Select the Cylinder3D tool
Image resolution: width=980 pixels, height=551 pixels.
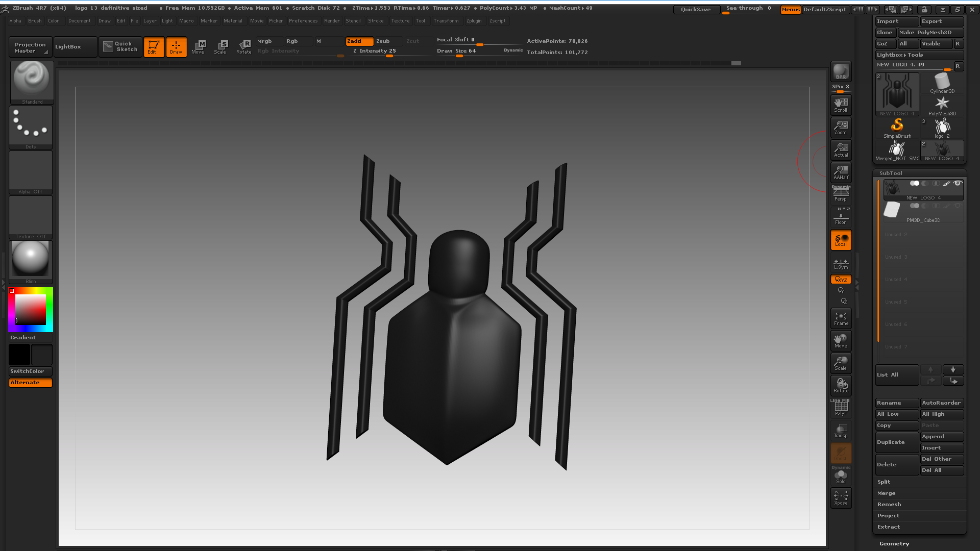[x=942, y=83]
